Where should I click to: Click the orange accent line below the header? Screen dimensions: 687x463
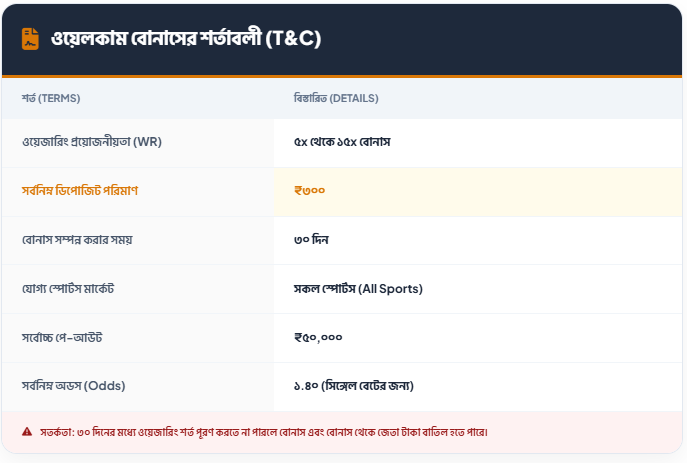coord(343,76)
